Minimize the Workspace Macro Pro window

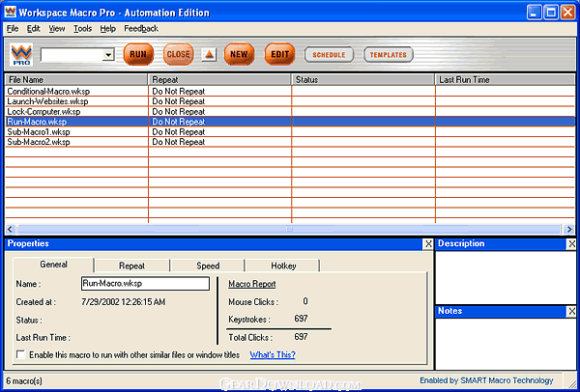click(535, 13)
